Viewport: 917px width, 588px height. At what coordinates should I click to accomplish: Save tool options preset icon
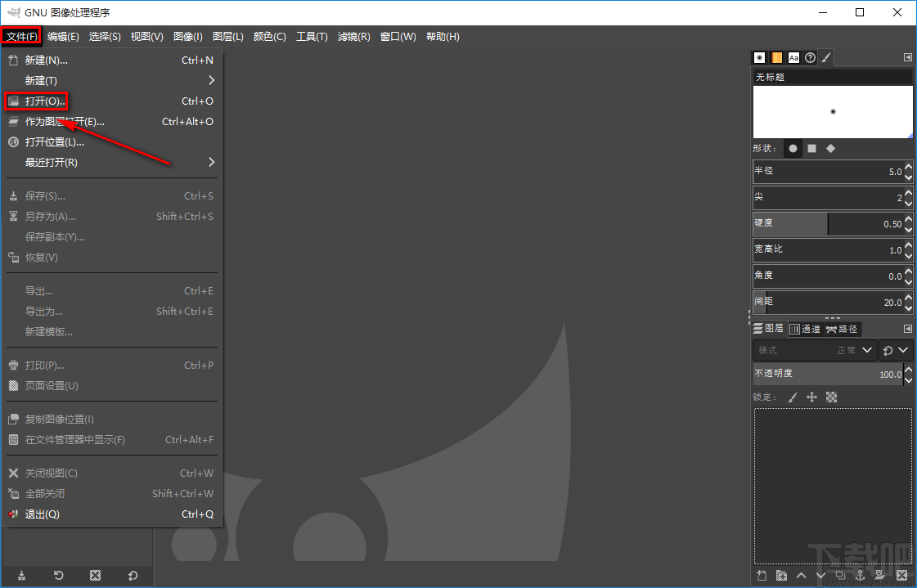coord(21,576)
